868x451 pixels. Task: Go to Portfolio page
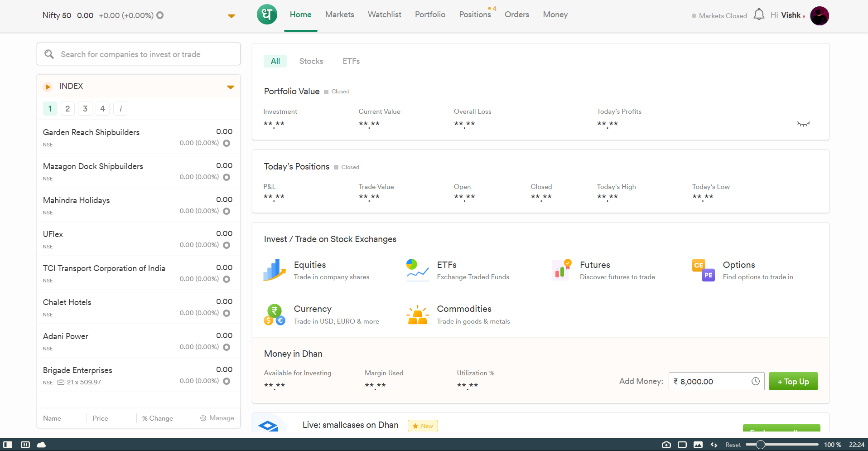[x=430, y=15]
